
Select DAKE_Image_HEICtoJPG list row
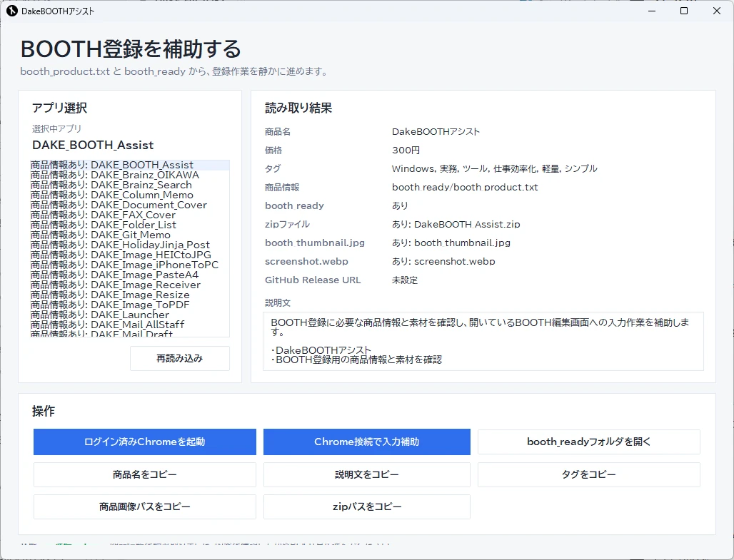(x=130, y=255)
